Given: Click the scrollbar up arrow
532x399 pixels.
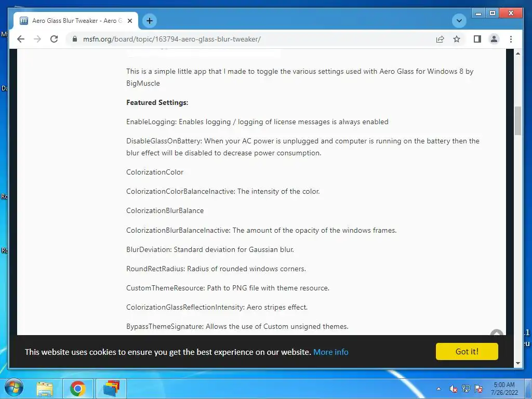Looking at the screenshot, I should (x=518, y=54).
